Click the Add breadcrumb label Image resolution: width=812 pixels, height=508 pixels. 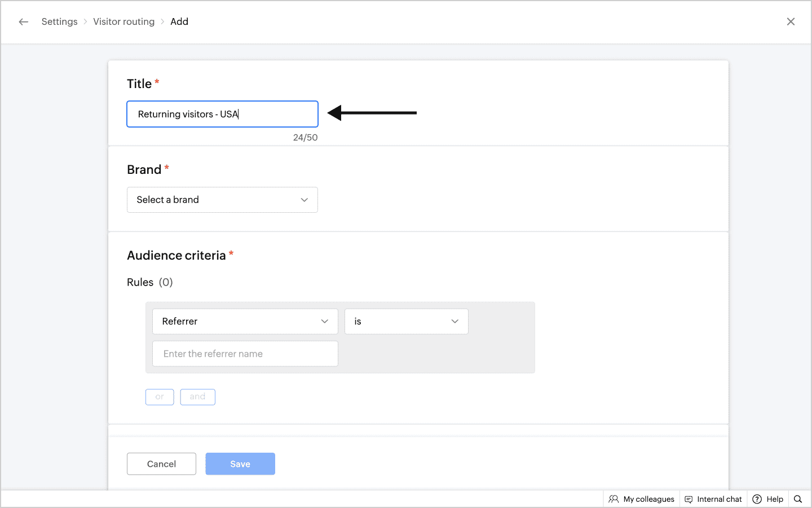click(x=179, y=22)
